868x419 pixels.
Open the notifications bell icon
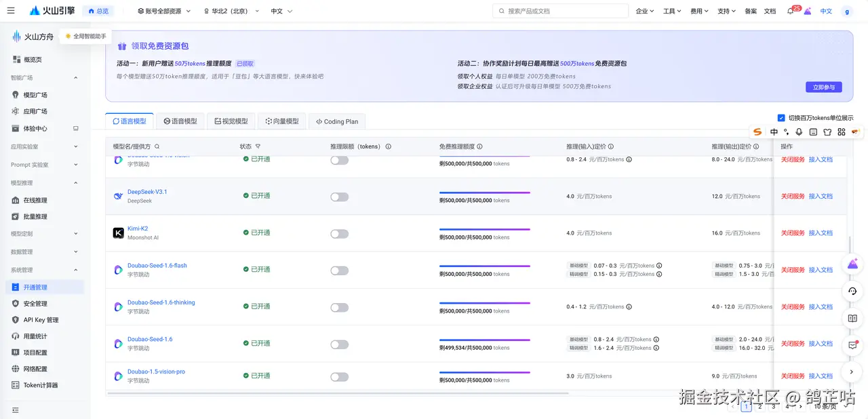point(790,12)
